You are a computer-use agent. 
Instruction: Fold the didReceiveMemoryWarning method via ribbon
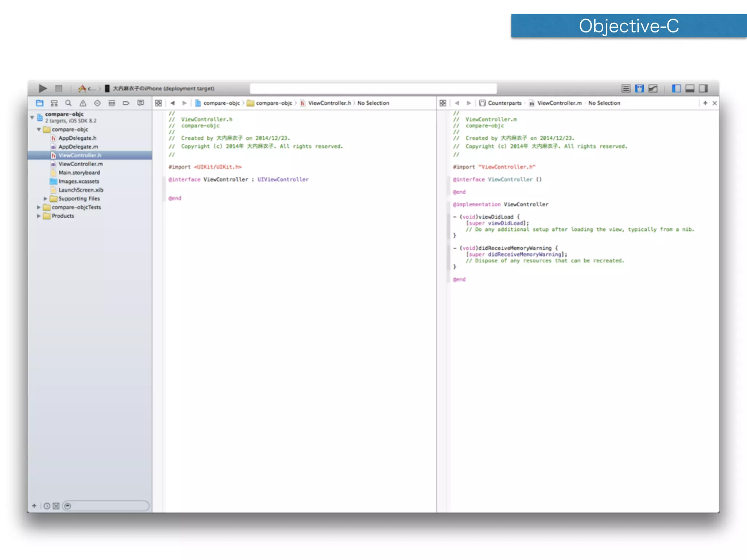pyautogui.click(x=449, y=257)
